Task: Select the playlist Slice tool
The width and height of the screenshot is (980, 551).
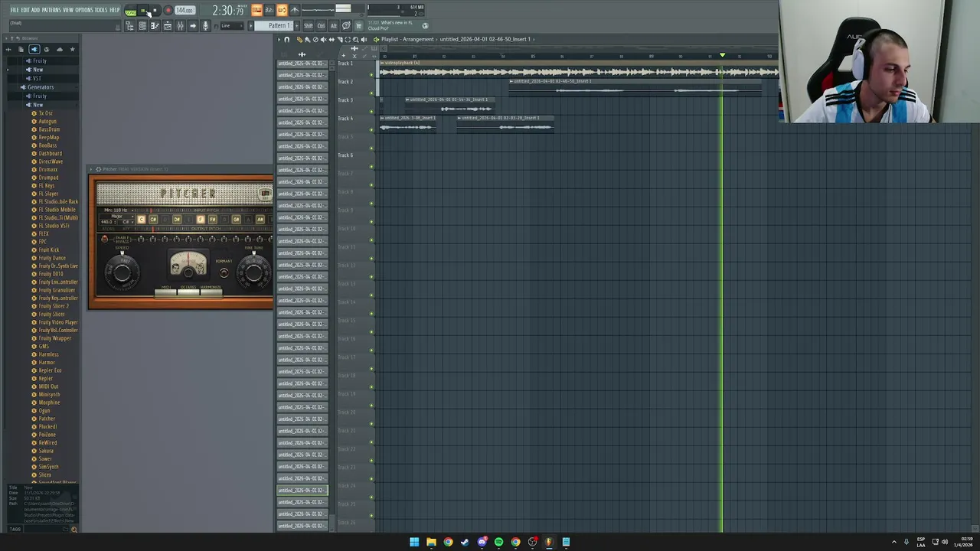Action: (x=340, y=39)
